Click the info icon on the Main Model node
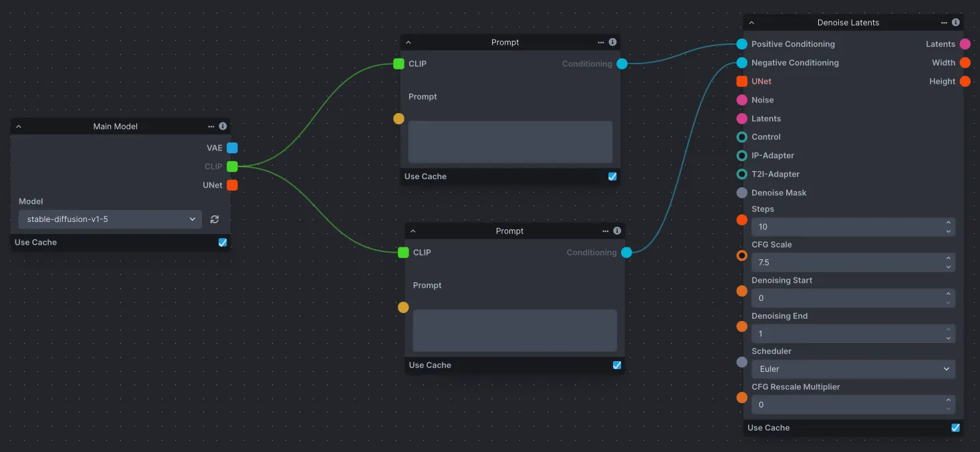 (x=223, y=126)
